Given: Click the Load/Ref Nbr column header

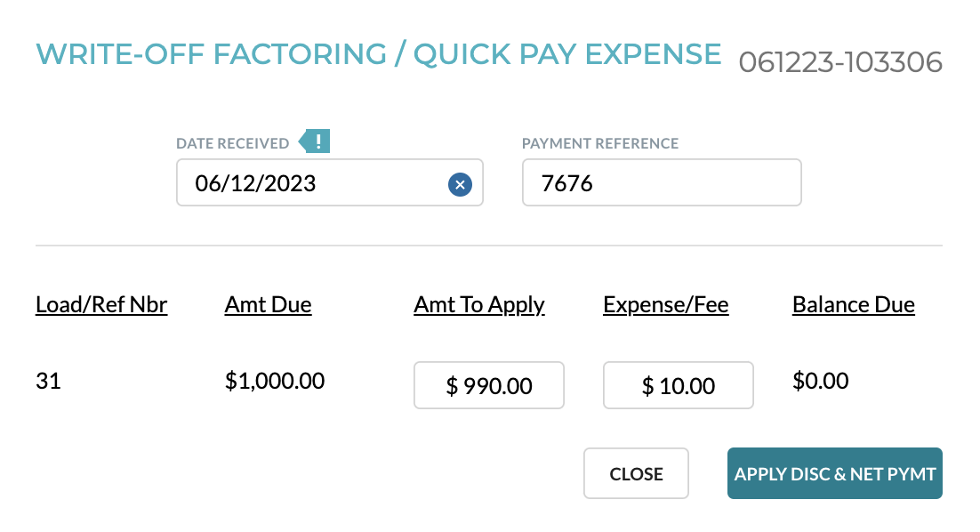Looking at the screenshot, I should coord(101,304).
